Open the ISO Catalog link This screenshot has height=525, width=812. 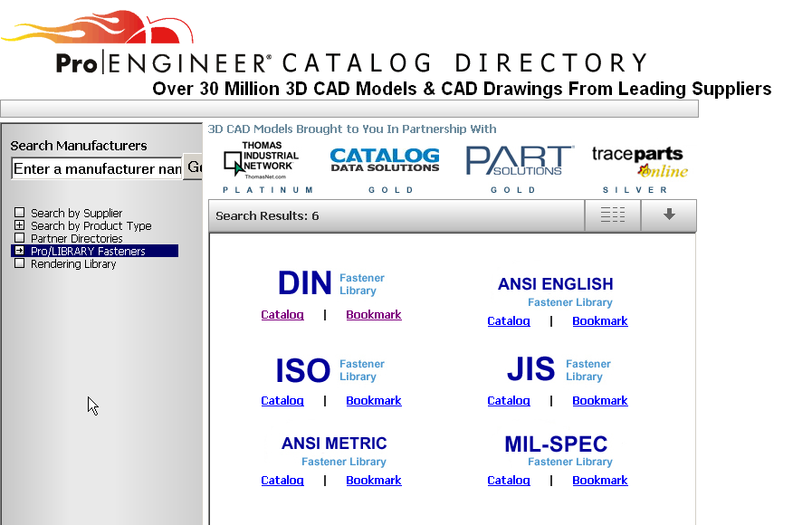(x=282, y=401)
